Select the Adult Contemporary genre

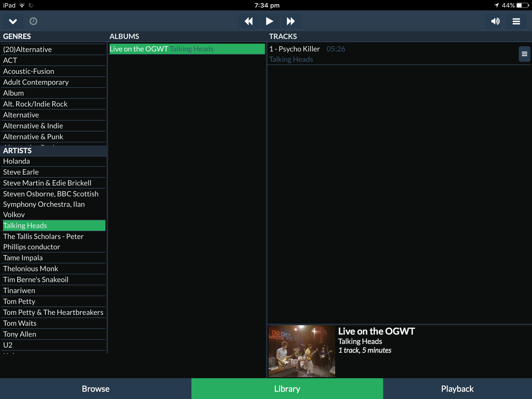click(54, 82)
